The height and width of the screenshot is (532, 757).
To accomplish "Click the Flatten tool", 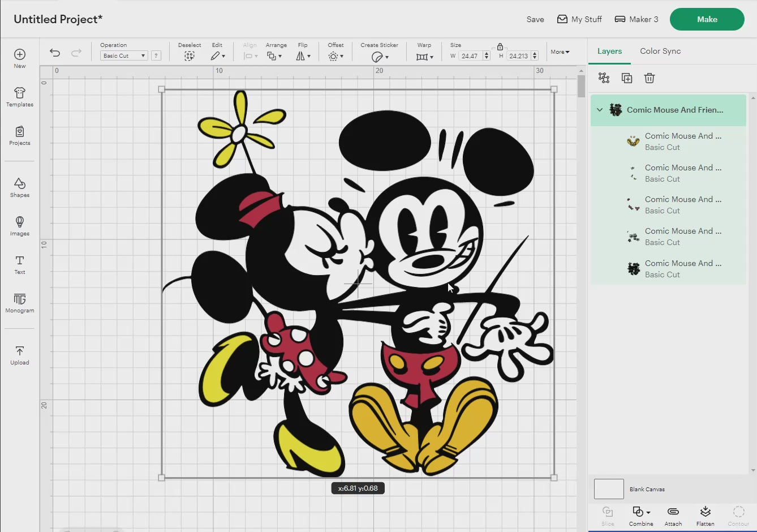I will (705, 516).
